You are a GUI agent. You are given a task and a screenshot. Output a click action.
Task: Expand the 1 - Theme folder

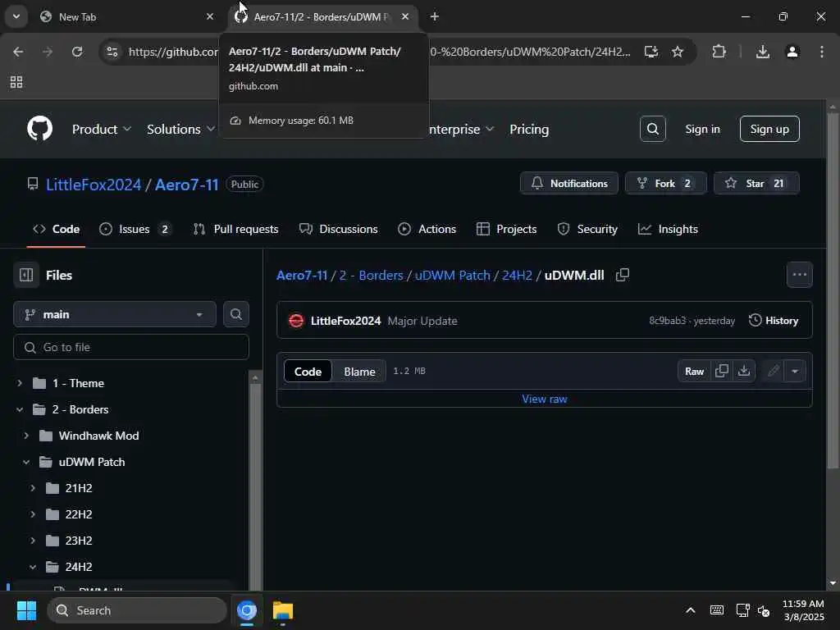click(x=20, y=383)
